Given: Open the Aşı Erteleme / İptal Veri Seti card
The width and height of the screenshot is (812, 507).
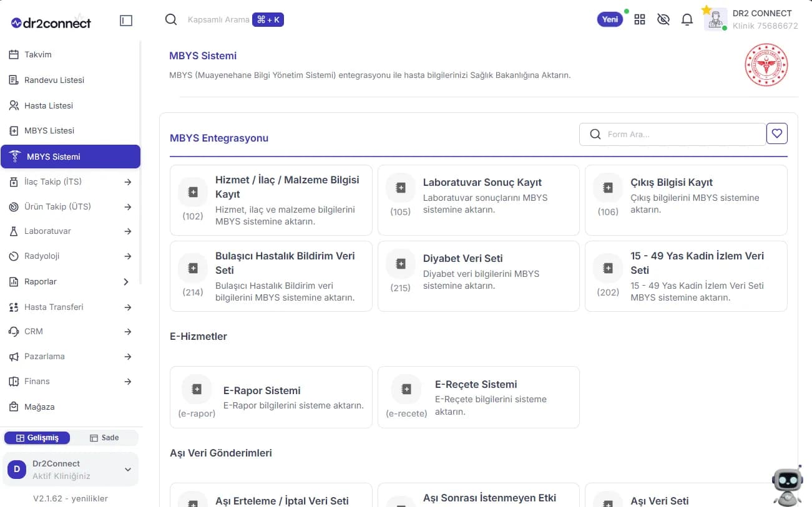Looking at the screenshot, I should (271, 495).
